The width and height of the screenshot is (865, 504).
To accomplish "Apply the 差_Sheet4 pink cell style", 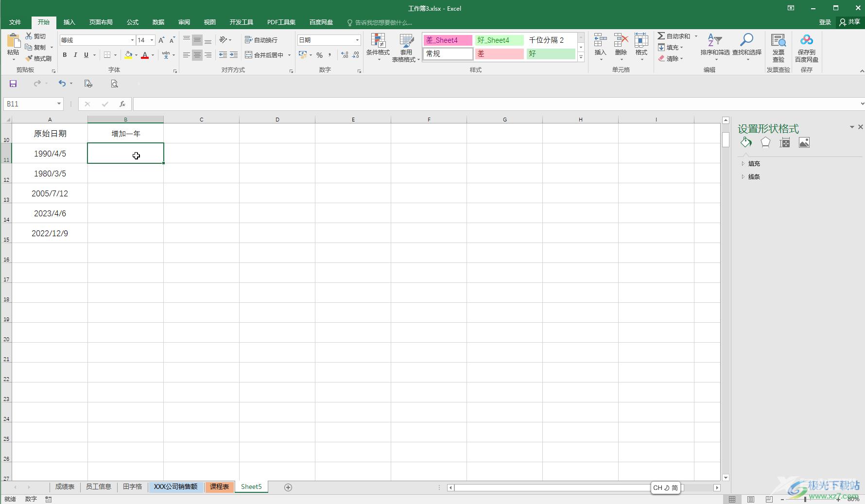I will [x=448, y=40].
